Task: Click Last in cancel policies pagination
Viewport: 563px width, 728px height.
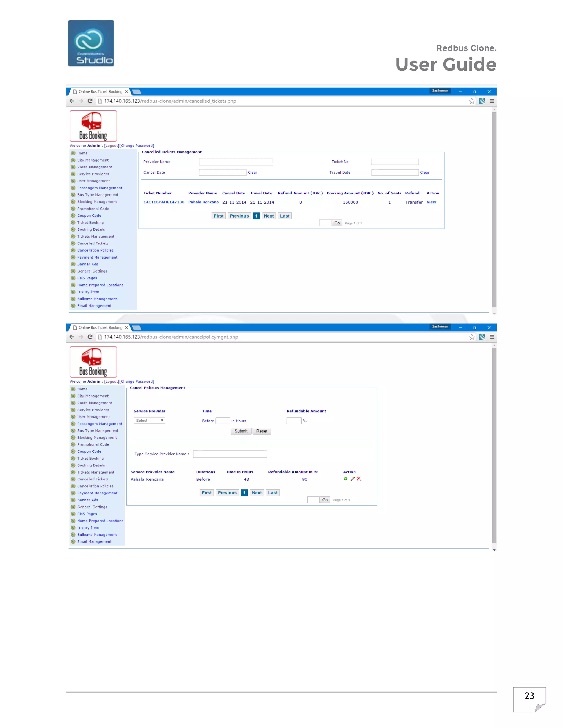Action: (273, 493)
